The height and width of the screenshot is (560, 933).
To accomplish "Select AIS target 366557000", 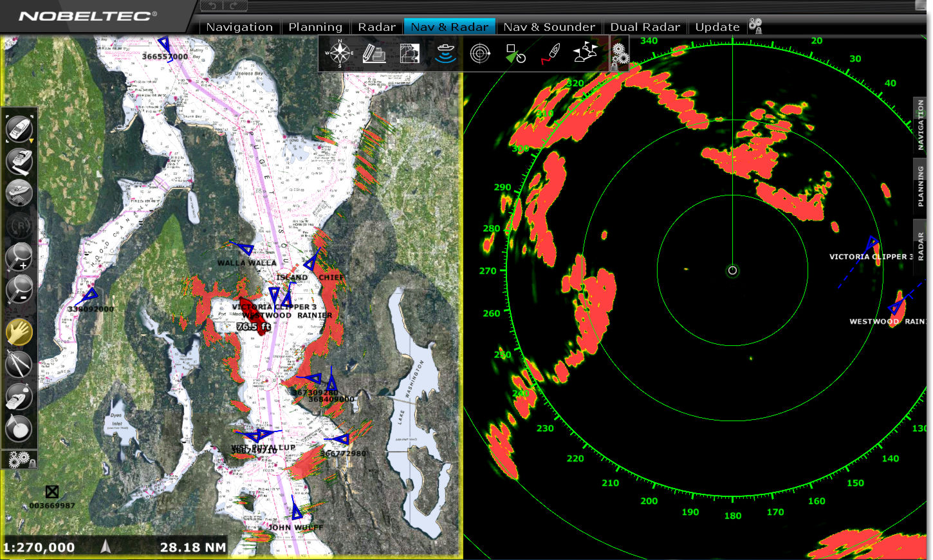I will 165,45.
